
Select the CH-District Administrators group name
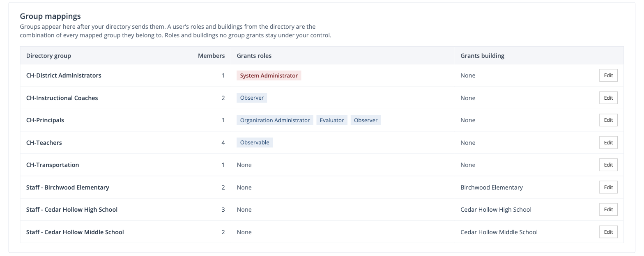click(x=64, y=75)
